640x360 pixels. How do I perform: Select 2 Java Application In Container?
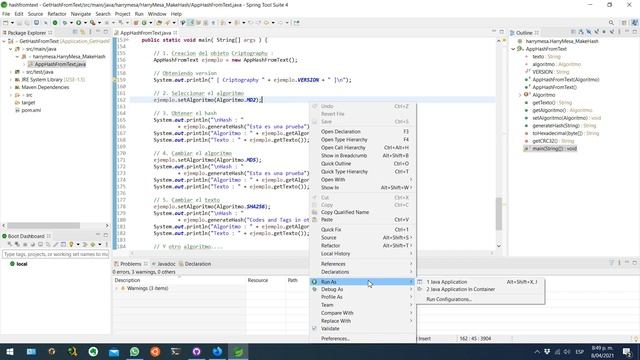[x=460, y=289]
